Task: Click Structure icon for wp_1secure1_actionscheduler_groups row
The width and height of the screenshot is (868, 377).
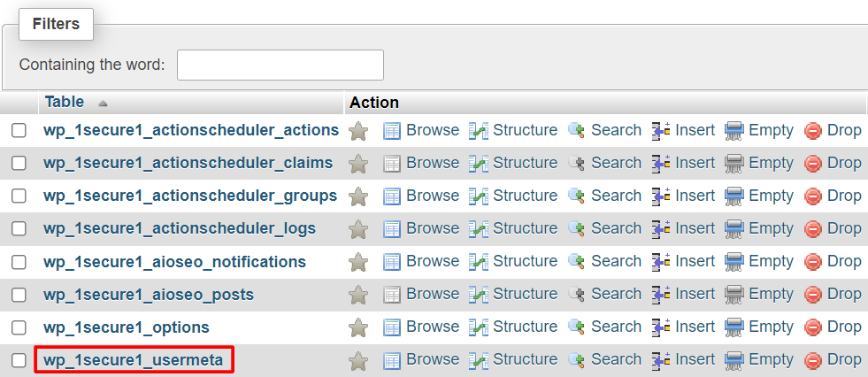Action: pos(479,196)
